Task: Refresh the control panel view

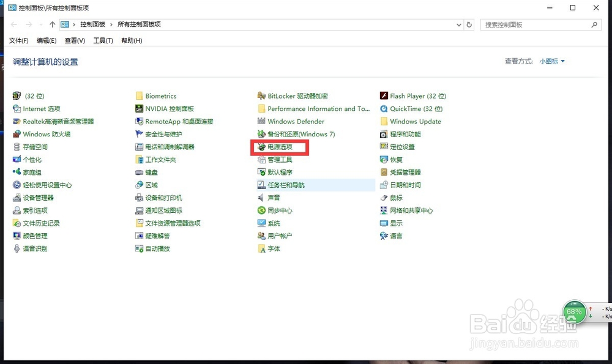Action: (469, 24)
